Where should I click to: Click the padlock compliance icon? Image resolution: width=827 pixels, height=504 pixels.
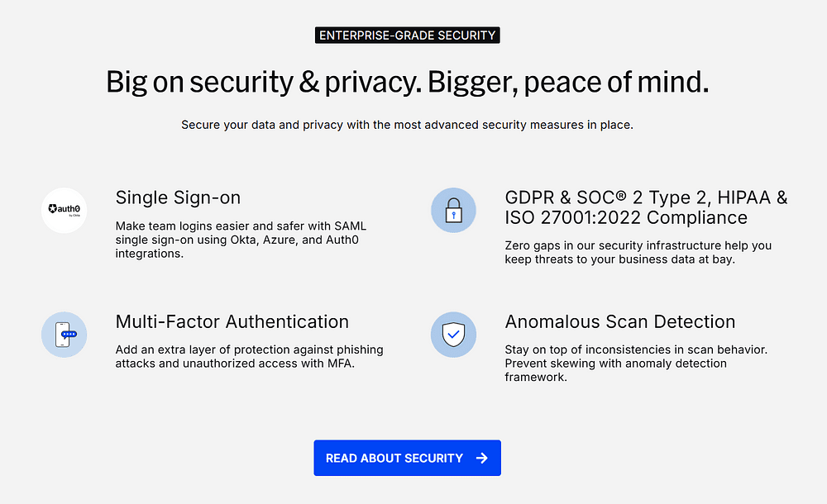[453, 211]
